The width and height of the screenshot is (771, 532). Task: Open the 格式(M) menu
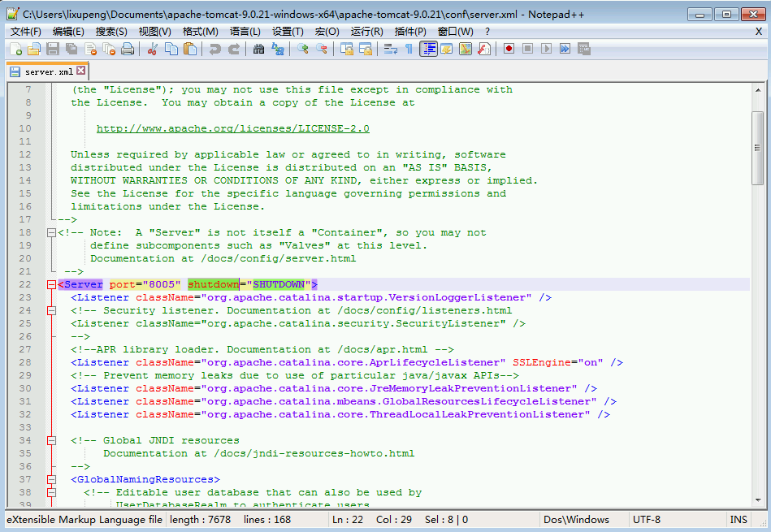[x=200, y=32]
